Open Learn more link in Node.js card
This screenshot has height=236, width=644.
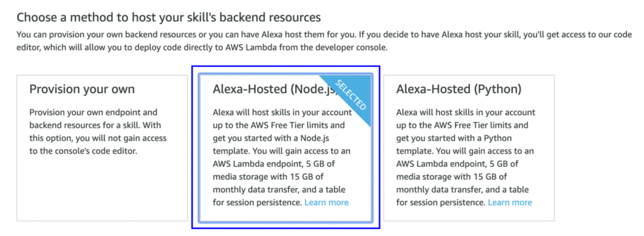(326, 202)
